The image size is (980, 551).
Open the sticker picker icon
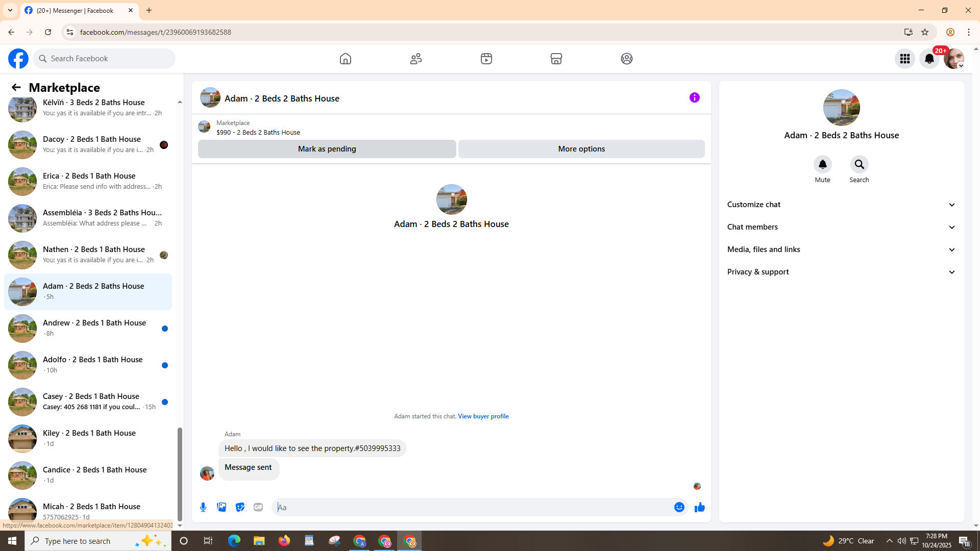pos(240,507)
